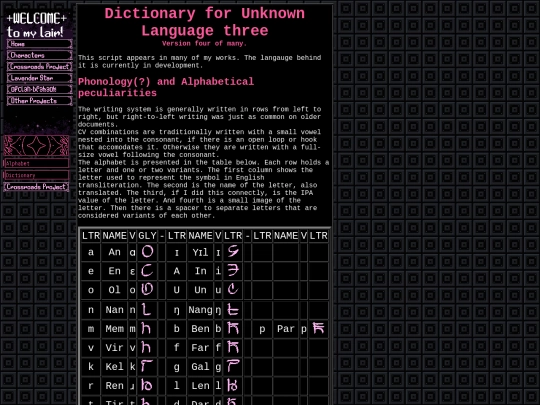The height and width of the screenshot is (405, 540).
Task: Click the glyph image for letter e (En)
Action: pos(147,271)
